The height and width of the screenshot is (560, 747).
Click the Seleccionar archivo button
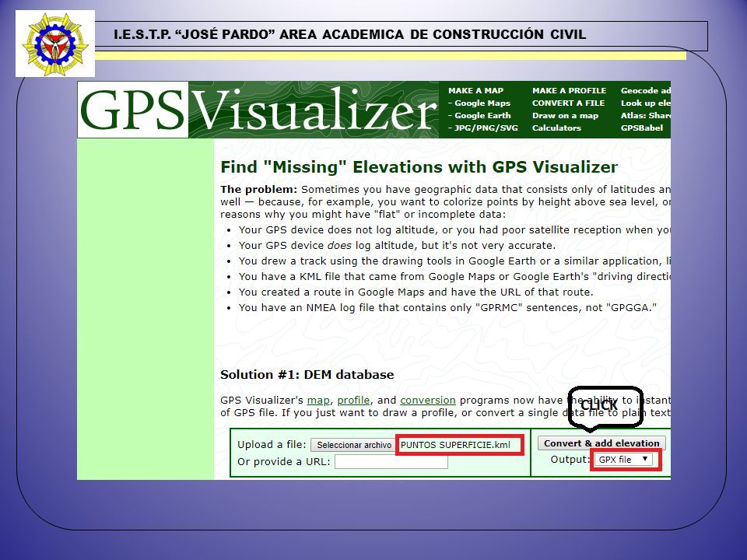(x=354, y=445)
